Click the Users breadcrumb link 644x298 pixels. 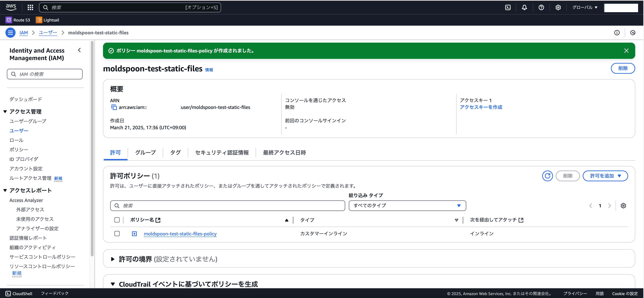point(48,32)
